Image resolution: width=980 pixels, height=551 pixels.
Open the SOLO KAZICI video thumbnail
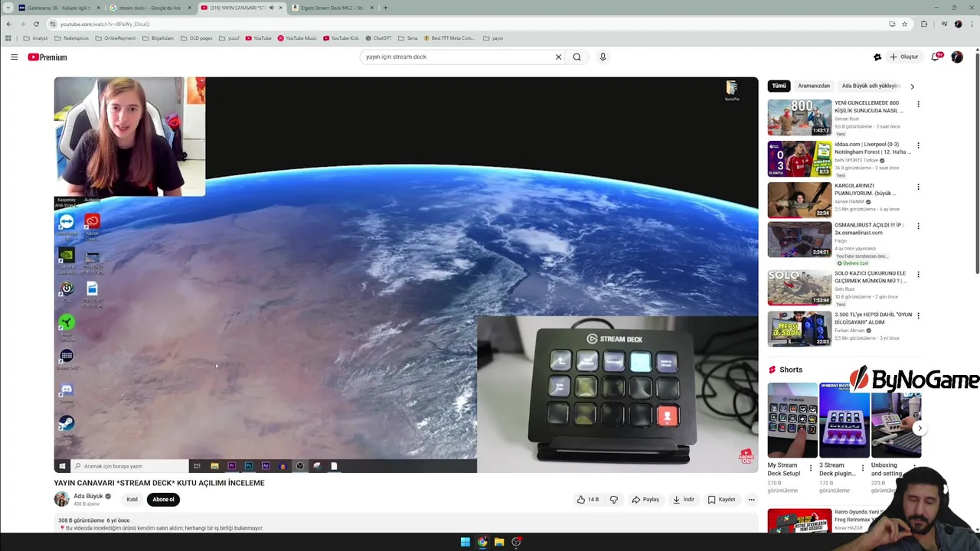pos(799,287)
